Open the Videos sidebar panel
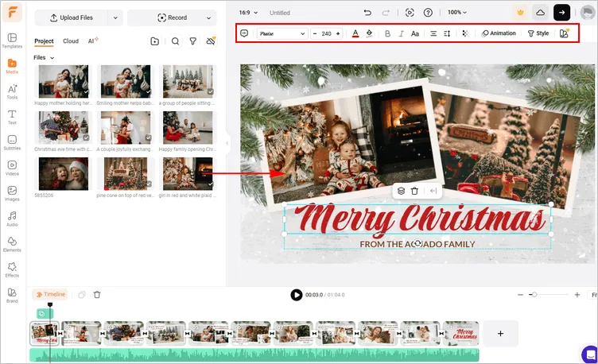 click(x=12, y=168)
